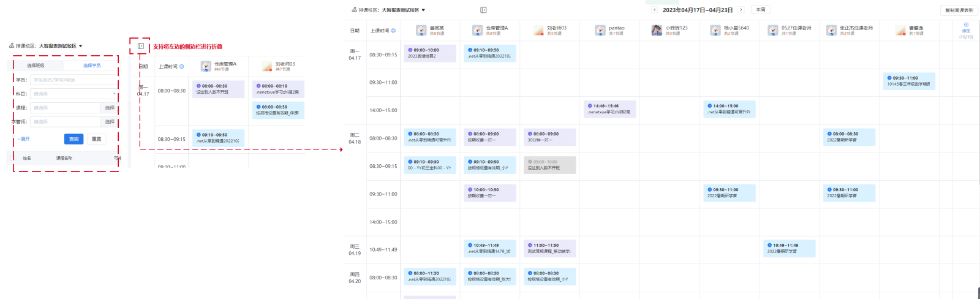Image resolution: width=980 pixels, height=299 pixels.
Task: Go to previous week with left arrow
Action: click(x=654, y=10)
